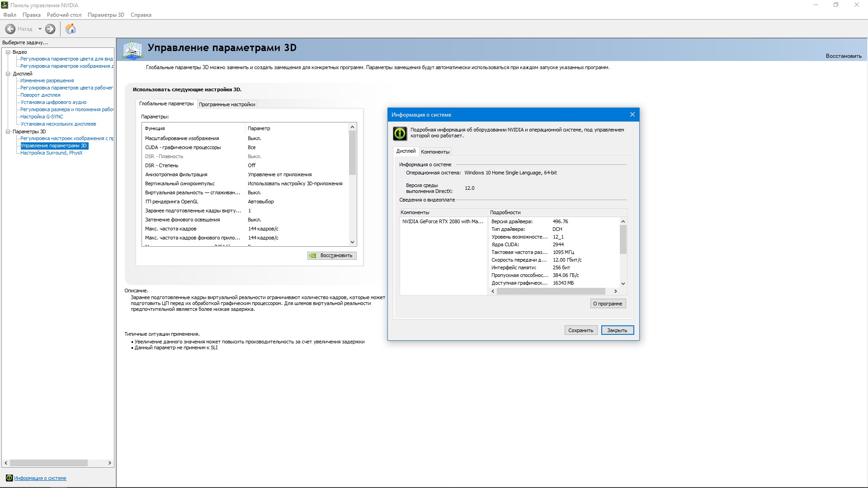Open the Рабочий стол menu
This screenshot has height=488, width=868.
pos(64,15)
